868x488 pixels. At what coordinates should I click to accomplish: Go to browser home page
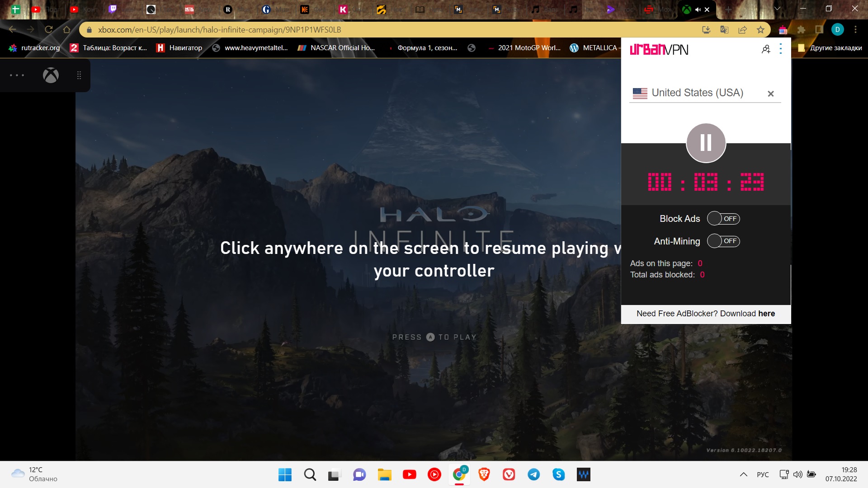pos(66,30)
